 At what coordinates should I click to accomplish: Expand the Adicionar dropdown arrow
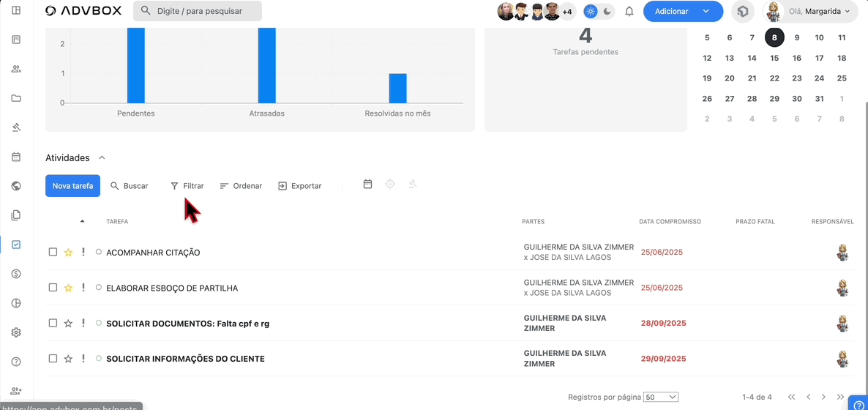(706, 12)
